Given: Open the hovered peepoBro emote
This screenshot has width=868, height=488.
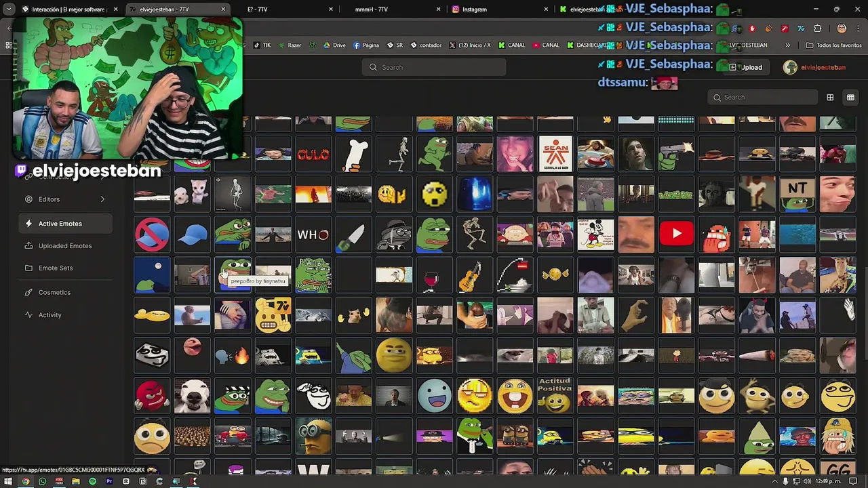Looking at the screenshot, I should click(233, 274).
